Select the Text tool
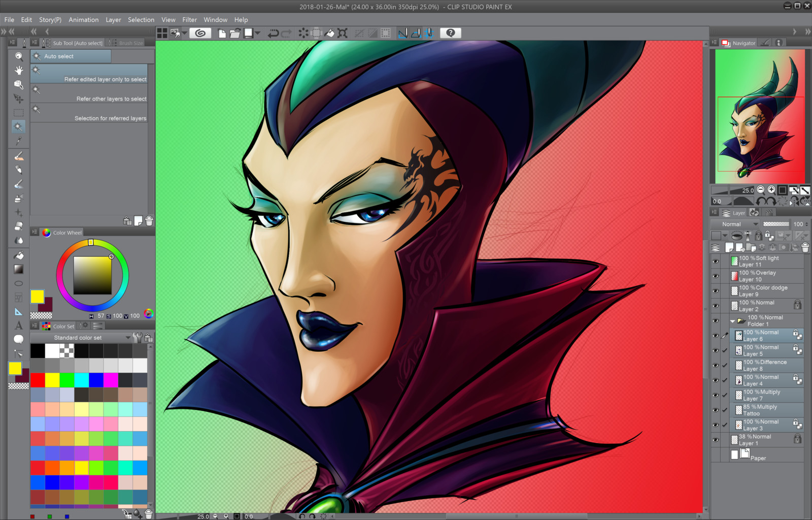812x520 pixels. (19, 326)
